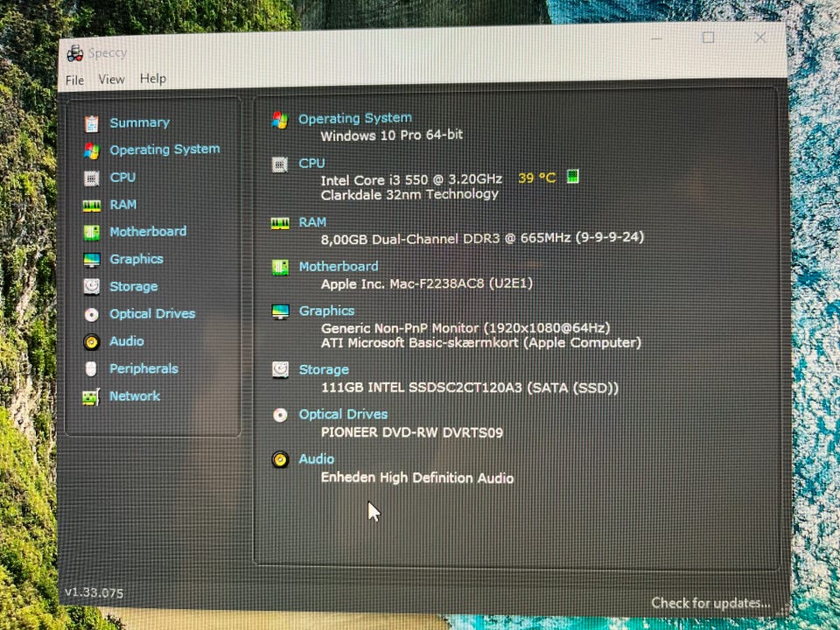Click 'Intel Core i3 550 @ 3.20GHz' text
Screen dimensions: 840x630
coord(411,179)
